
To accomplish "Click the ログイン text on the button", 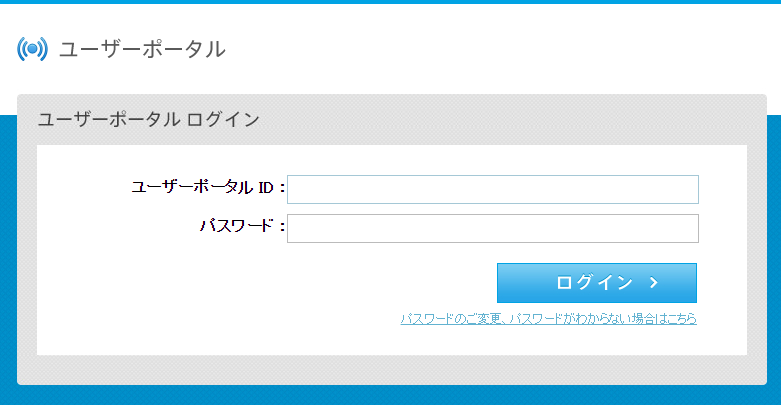I will (x=594, y=283).
